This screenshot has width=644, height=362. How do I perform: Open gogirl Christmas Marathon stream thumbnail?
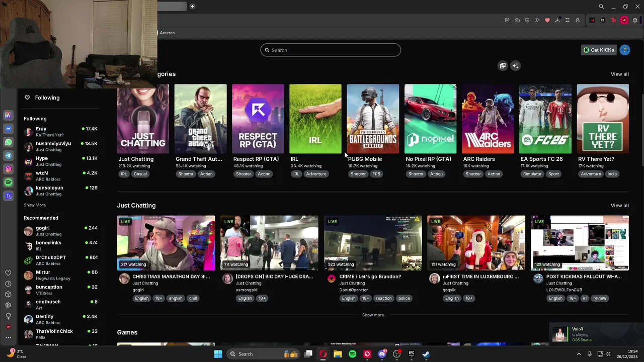166,243
